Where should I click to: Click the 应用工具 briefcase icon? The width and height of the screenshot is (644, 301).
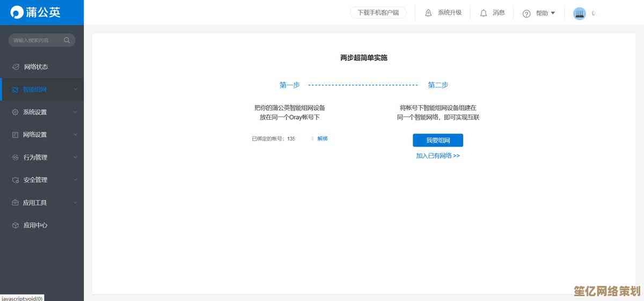pos(15,203)
